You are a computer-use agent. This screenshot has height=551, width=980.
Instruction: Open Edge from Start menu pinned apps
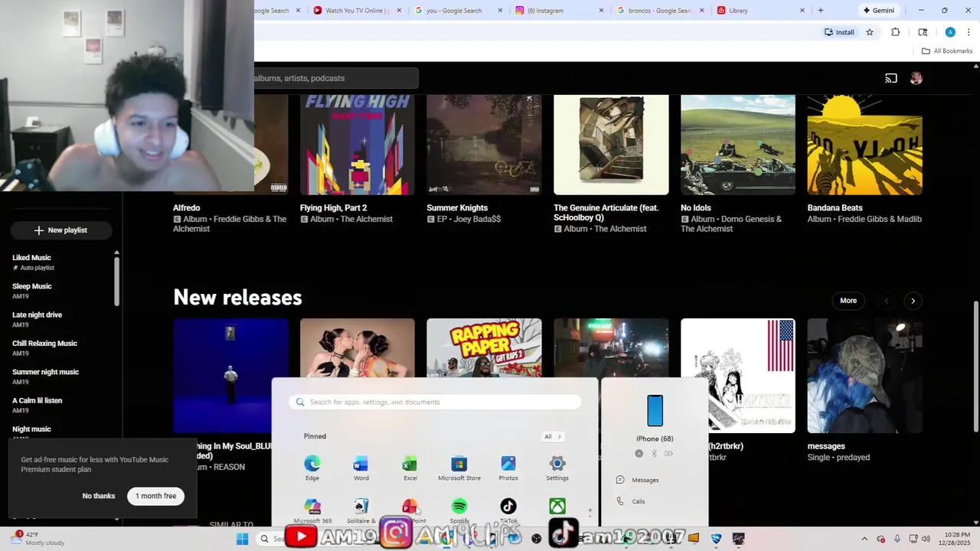tap(312, 468)
